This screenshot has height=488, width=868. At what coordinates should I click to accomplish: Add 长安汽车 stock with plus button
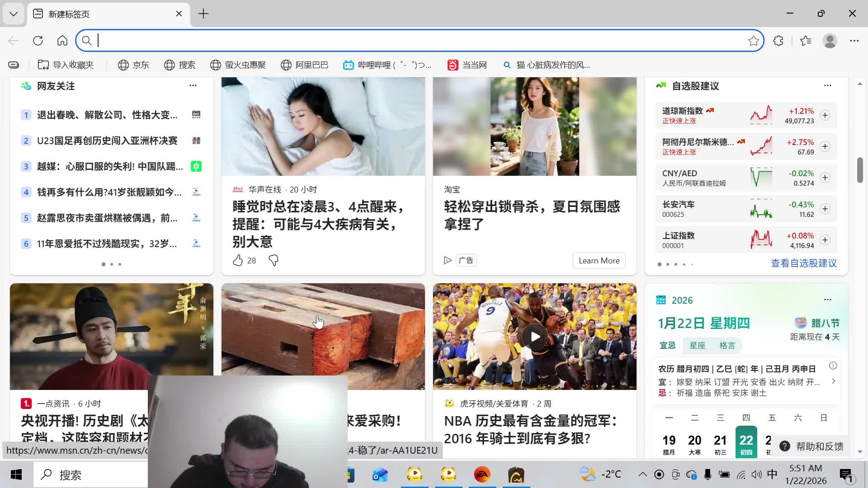pyautogui.click(x=825, y=209)
